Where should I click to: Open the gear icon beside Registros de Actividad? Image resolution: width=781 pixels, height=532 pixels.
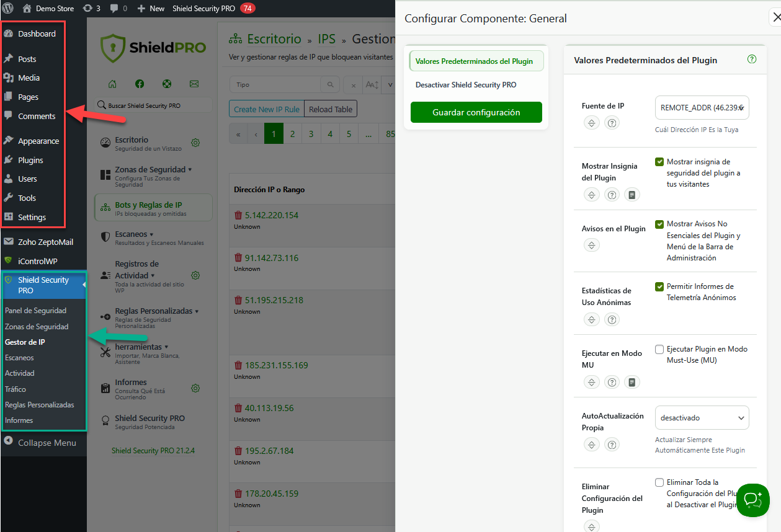[x=195, y=275]
